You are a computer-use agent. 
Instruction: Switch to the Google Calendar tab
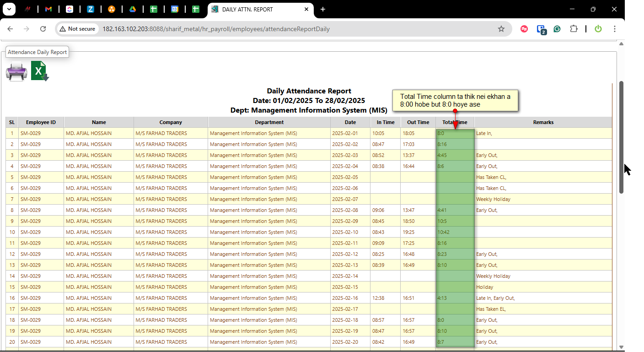pos(174,9)
